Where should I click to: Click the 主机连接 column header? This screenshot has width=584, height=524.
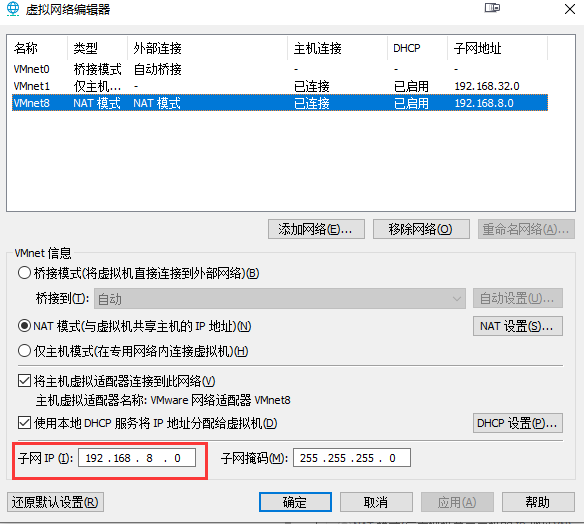(x=337, y=48)
